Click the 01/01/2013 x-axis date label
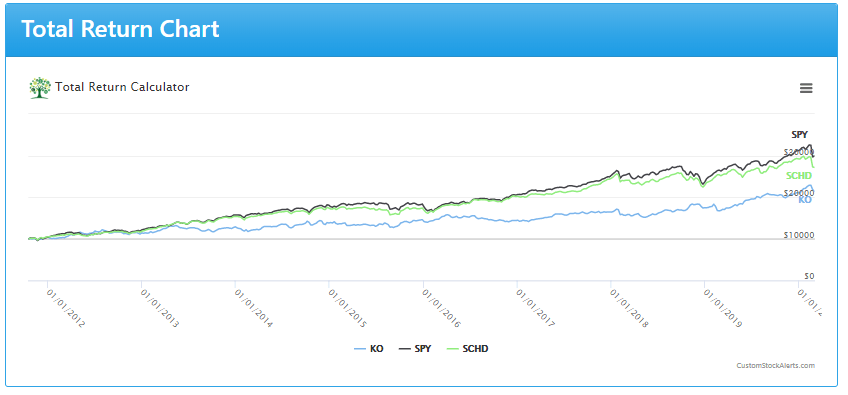This screenshot has width=848, height=395. [x=160, y=308]
